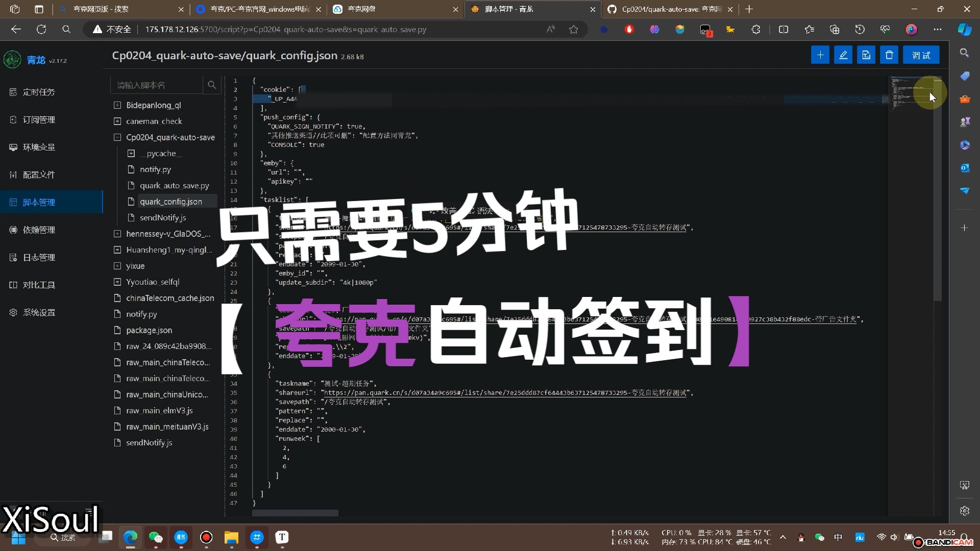The image size is (980, 551).
Task: Open quark_auto_save.py file
Action: (x=174, y=186)
